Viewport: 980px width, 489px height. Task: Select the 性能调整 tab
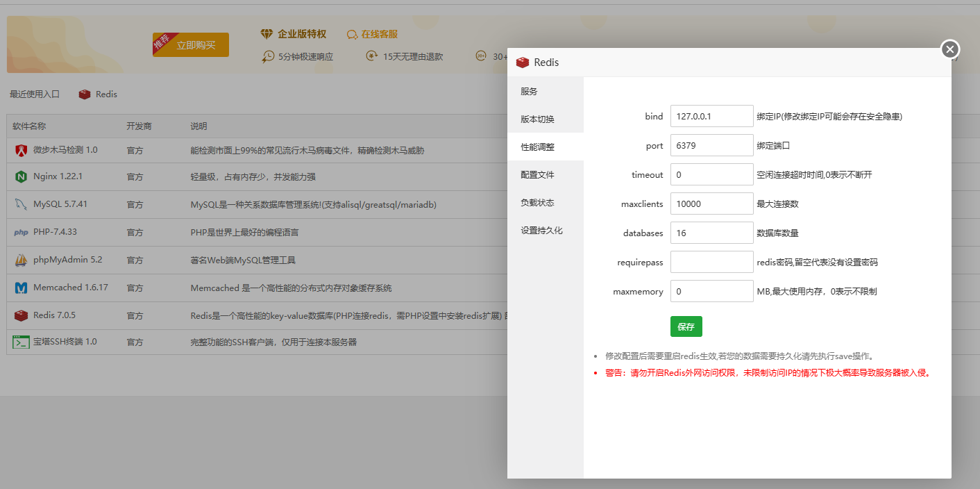pos(546,147)
